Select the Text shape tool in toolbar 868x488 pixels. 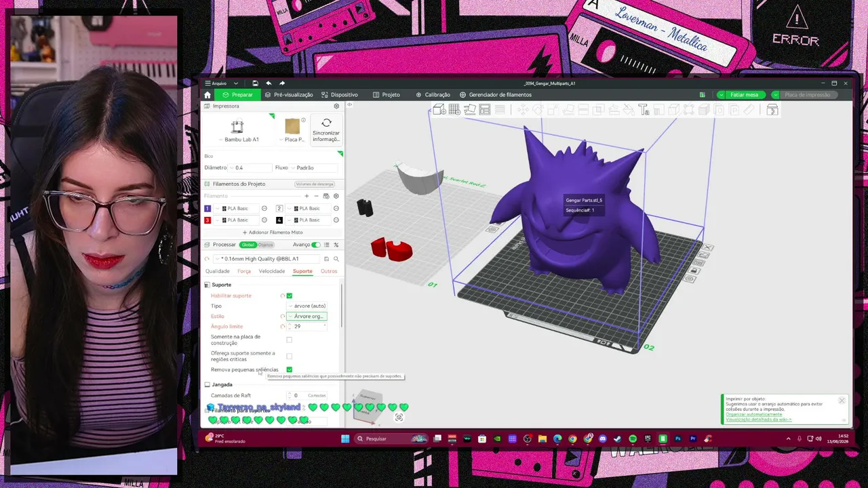click(x=644, y=110)
